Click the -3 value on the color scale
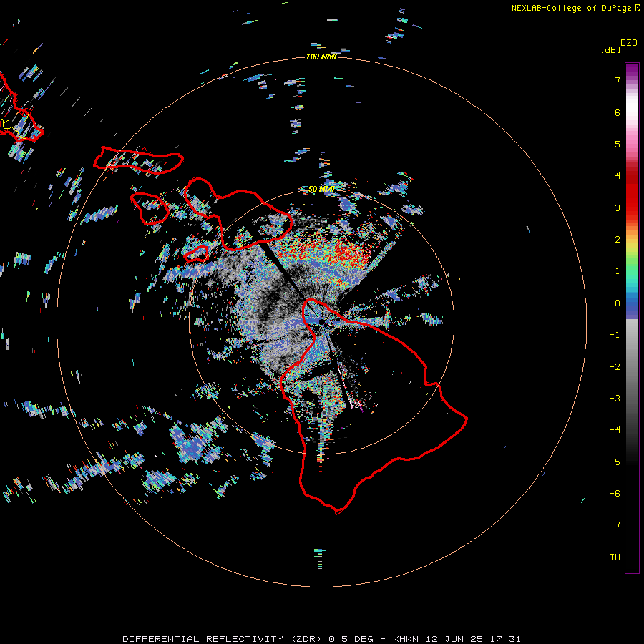The image size is (644, 644). point(615,399)
